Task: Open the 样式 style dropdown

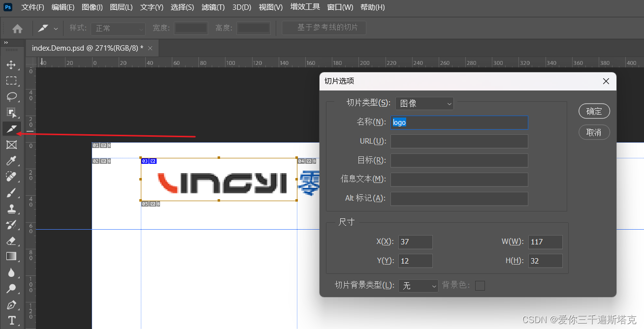Action: (x=118, y=29)
